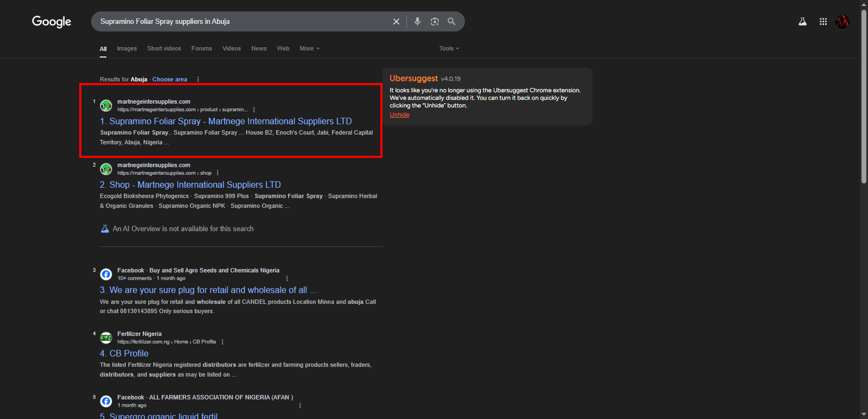Click Facebook favicon on AFAN result
Screen dimensions: 868x419
coord(106,401)
